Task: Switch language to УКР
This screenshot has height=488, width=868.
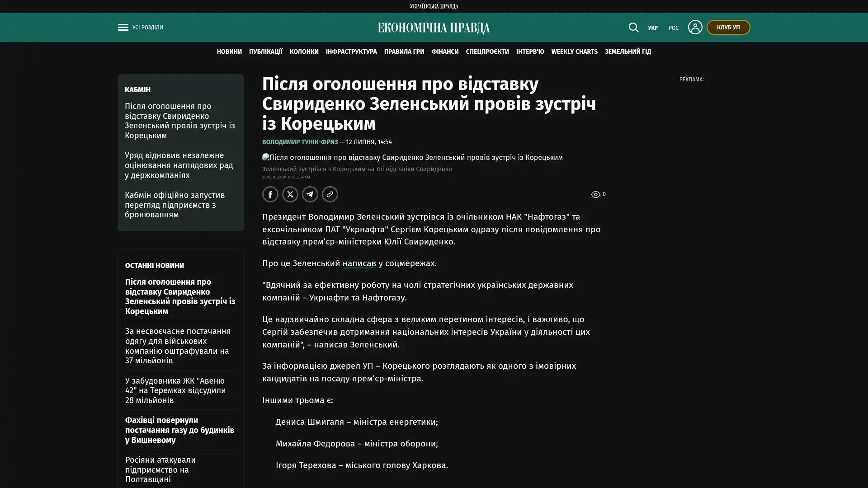Action: [x=653, y=28]
